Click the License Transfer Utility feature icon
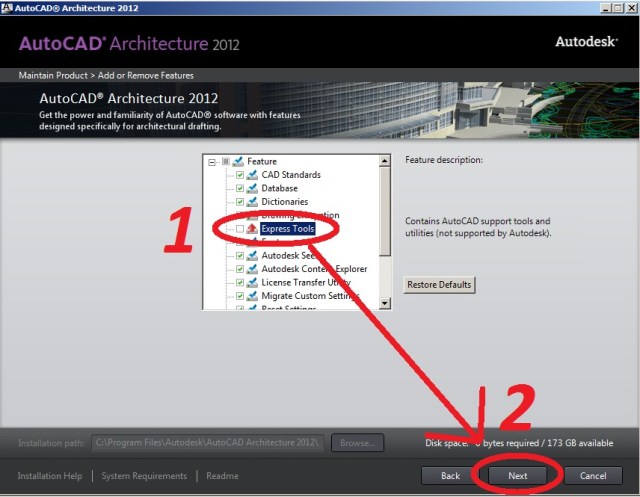Image resolution: width=640 pixels, height=497 pixels. (x=252, y=283)
